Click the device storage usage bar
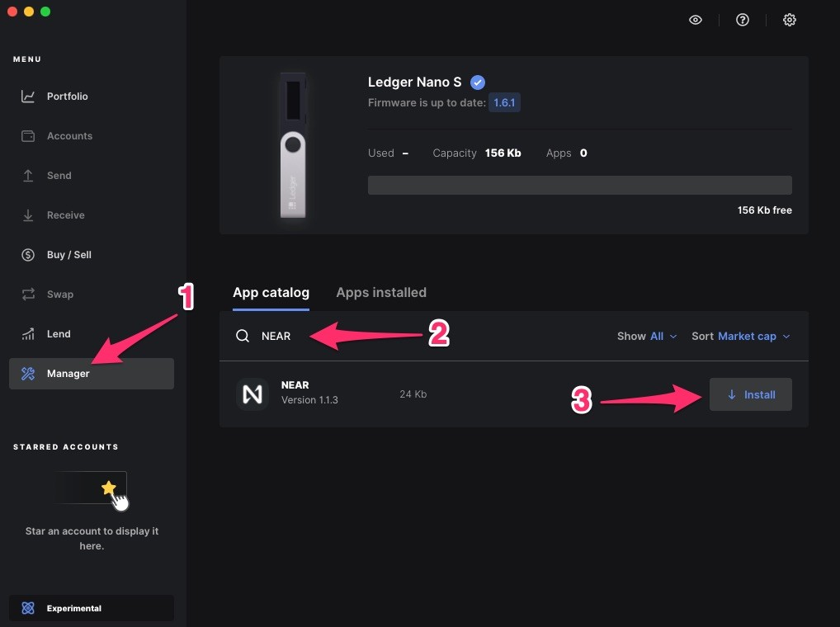This screenshot has width=840, height=627. click(579, 186)
